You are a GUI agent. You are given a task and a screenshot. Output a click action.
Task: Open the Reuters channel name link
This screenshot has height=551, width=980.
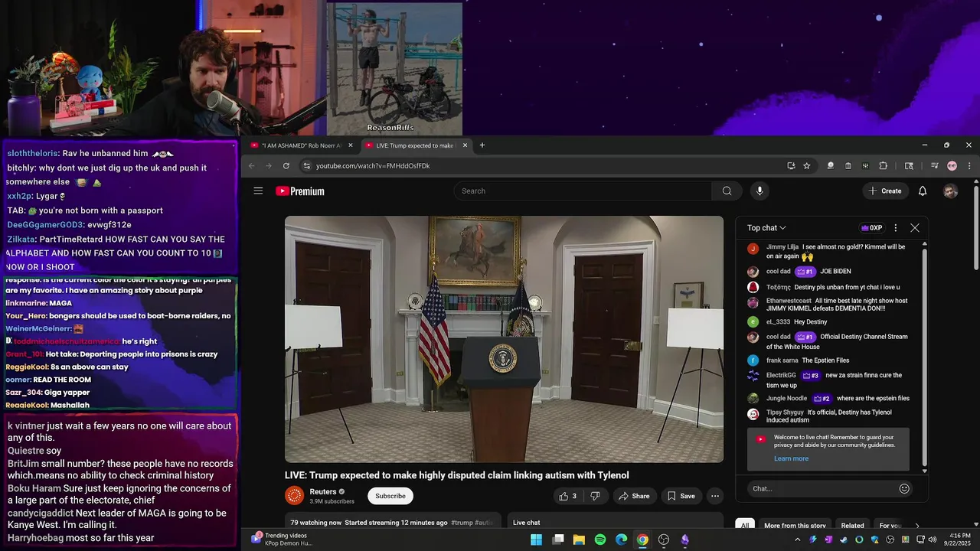click(322, 491)
